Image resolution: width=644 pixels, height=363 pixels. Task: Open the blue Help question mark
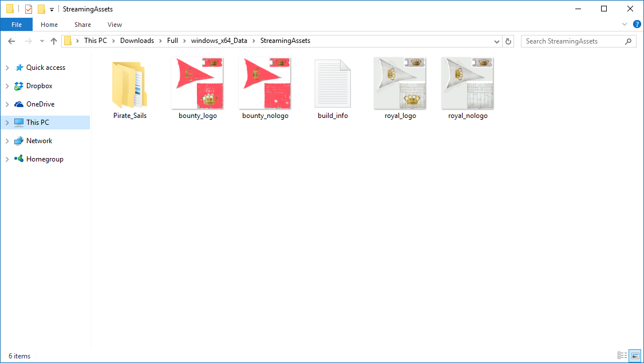[637, 24]
